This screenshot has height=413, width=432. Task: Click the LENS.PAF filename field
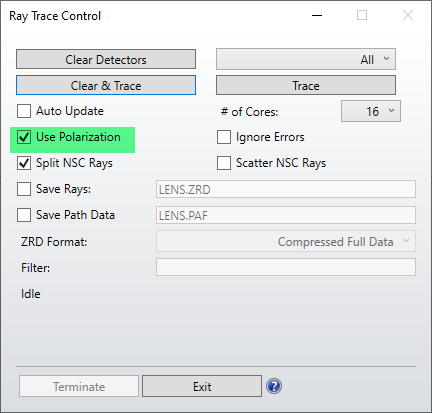click(x=286, y=215)
